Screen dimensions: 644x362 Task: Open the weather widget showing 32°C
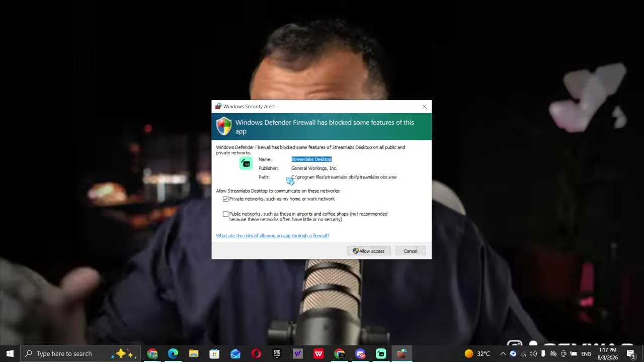point(477,353)
